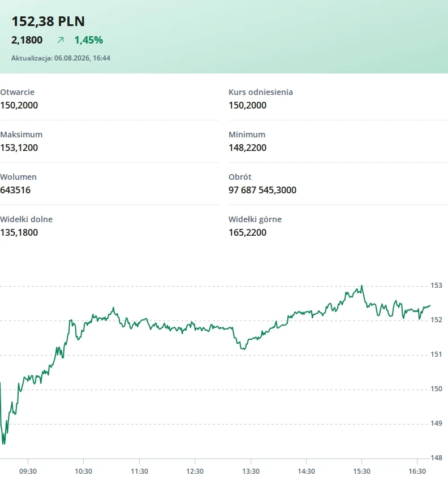
Task: Select the Otwarcie value 150,2000
Action: click(19, 105)
